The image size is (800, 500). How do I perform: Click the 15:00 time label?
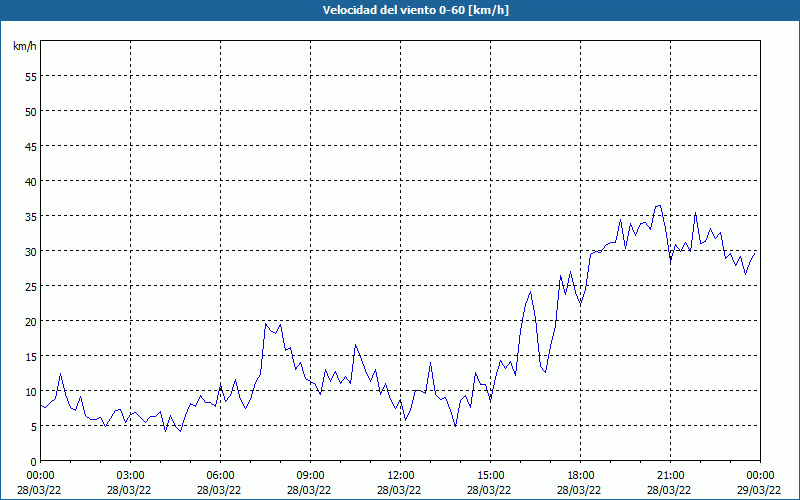point(491,476)
